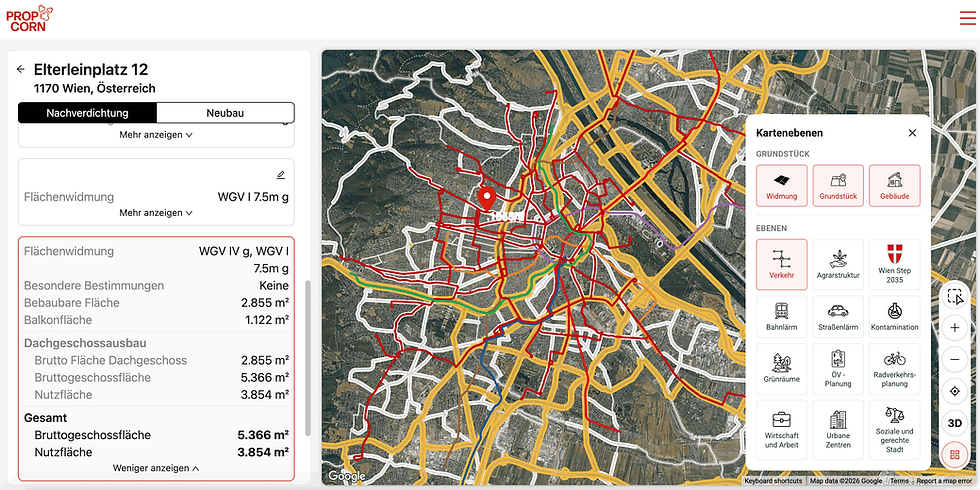Image resolution: width=980 pixels, height=490 pixels.
Task: Go back using the arrow beside Elterleinplatz 12
Action: (21, 69)
